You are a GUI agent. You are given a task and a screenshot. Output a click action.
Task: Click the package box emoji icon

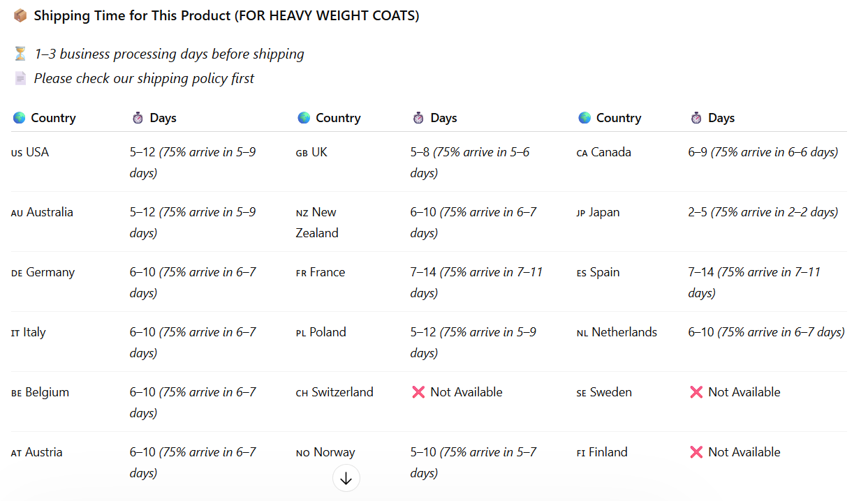pos(20,15)
